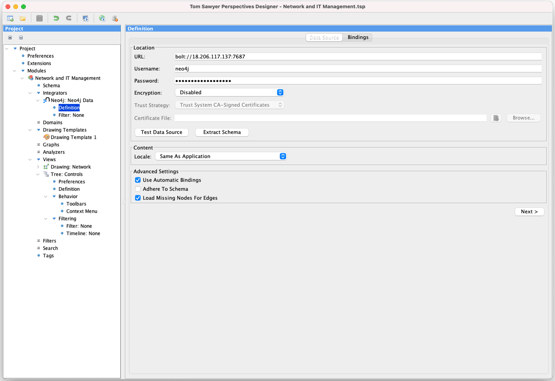Open the Encryption dropdown
This screenshot has height=381, width=555.
pyautogui.click(x=229, y=92)
